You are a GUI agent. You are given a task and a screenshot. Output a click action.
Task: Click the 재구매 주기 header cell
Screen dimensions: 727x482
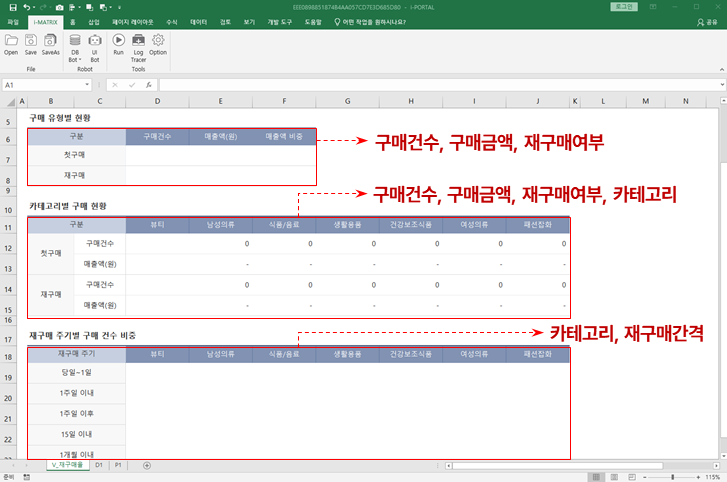pyautogui.click(x=77, y=354)
